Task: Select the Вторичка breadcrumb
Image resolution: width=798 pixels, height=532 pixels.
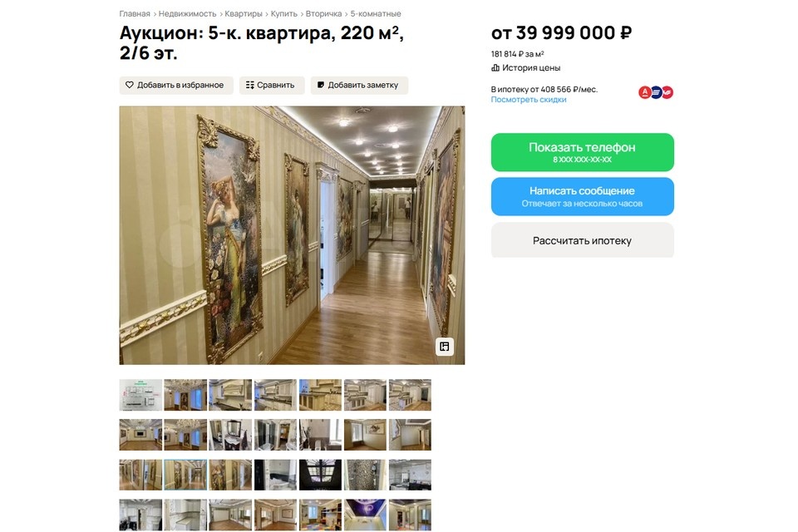Action: [x=323, y=14]
